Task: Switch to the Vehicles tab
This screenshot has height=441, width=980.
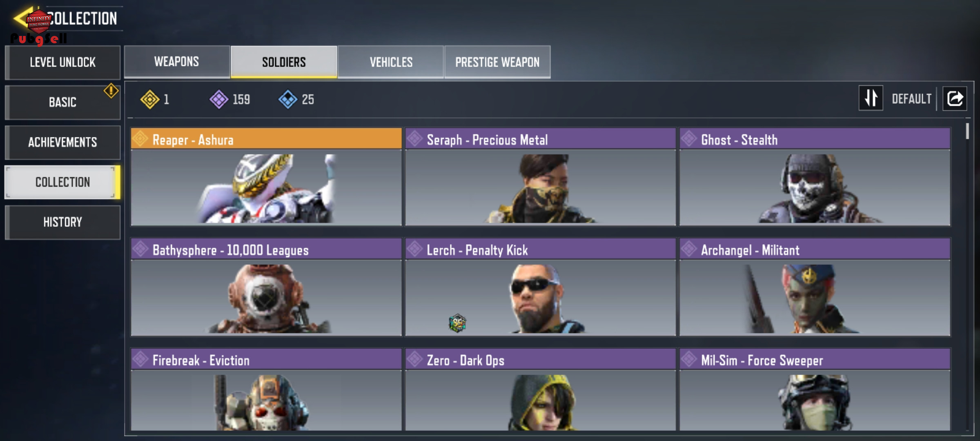Action: coord(391,62)
